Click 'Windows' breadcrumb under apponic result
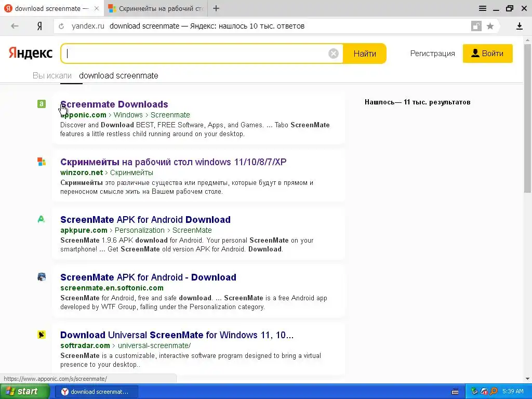The height and width of the screenshot is (399, 532). [x=128, y=115]
